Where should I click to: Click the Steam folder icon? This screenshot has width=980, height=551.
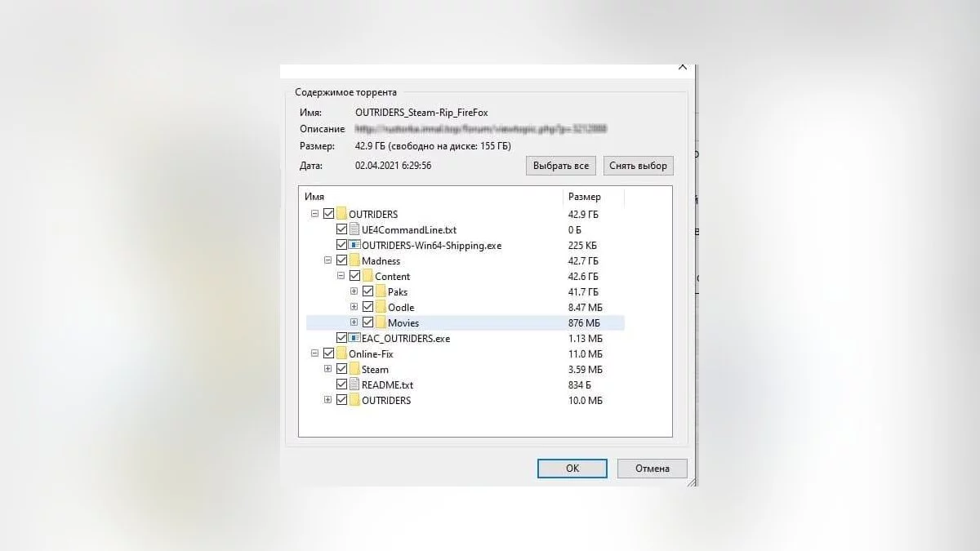pyautogui.click(x=354, y=369)
